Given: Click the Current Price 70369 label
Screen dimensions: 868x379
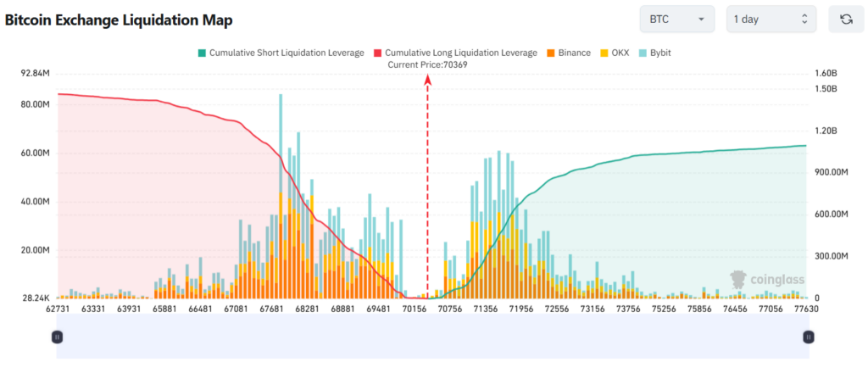Looking at the screenshot, I should (427, 64).
